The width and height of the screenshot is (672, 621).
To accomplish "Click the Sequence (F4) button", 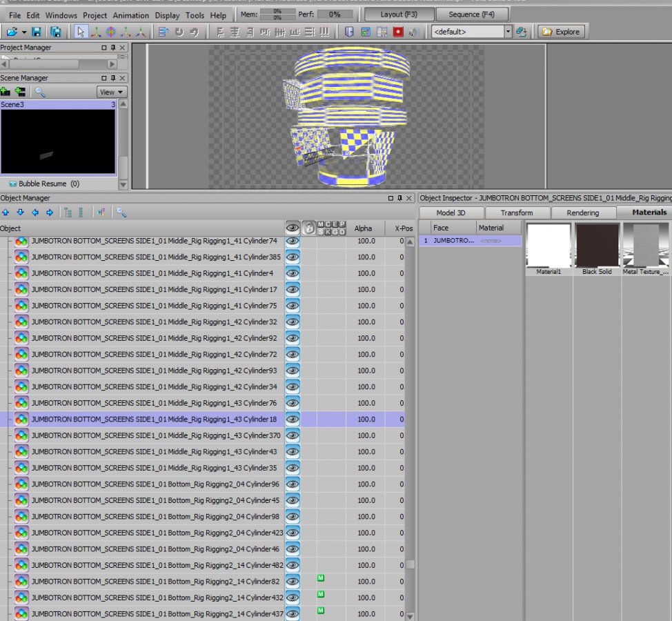I will 473,14.
